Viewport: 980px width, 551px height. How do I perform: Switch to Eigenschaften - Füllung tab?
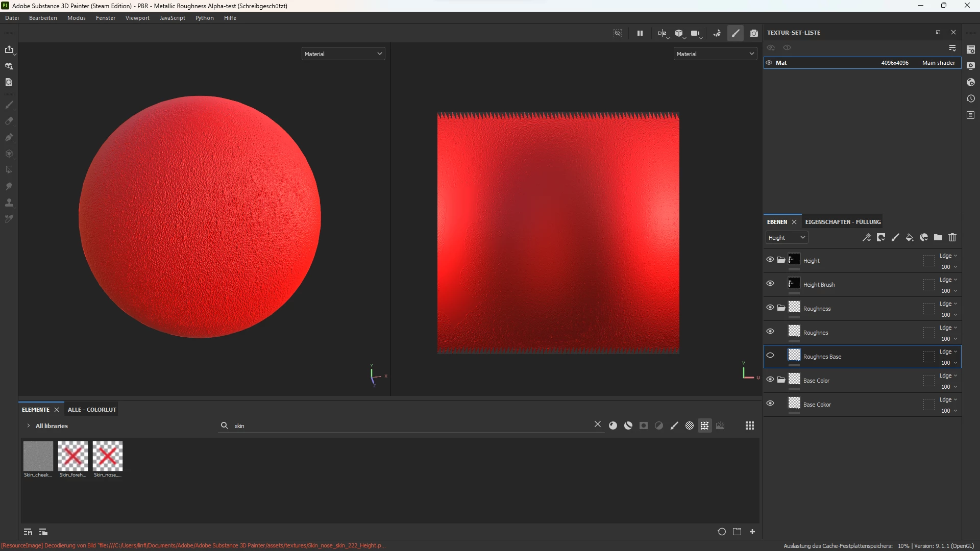point(843,222)
